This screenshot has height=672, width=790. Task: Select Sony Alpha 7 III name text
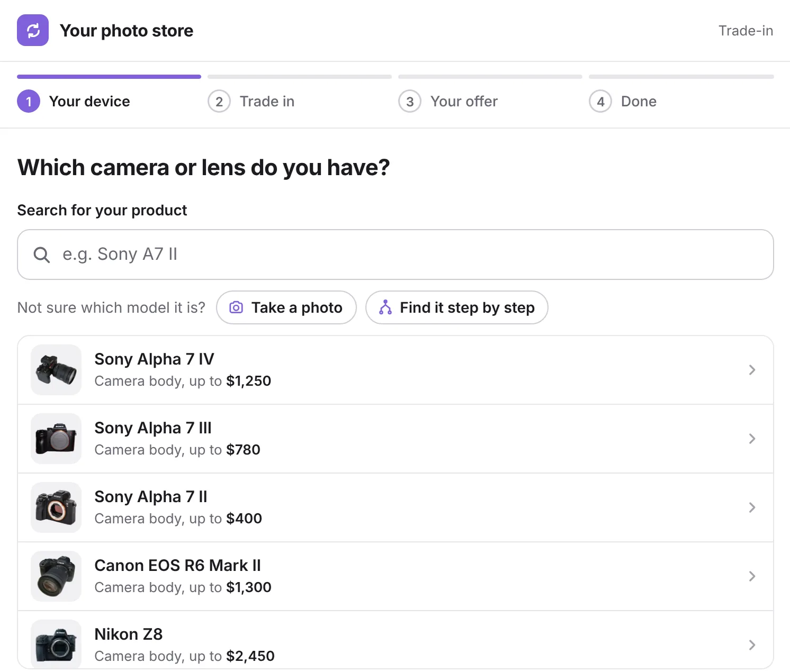click(x=153, y=428)
